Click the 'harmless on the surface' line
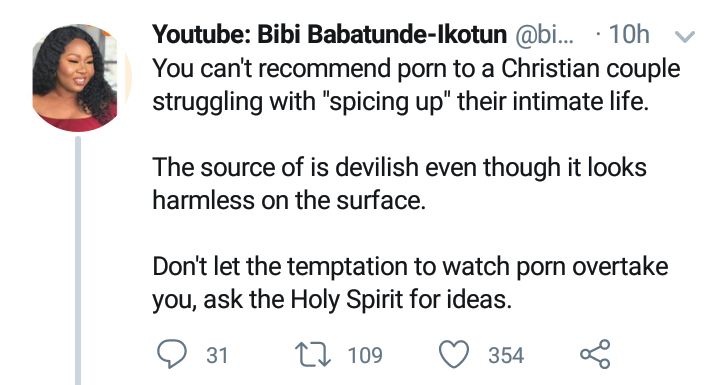This screenshot has height=385, width=720. coord(289,200)
